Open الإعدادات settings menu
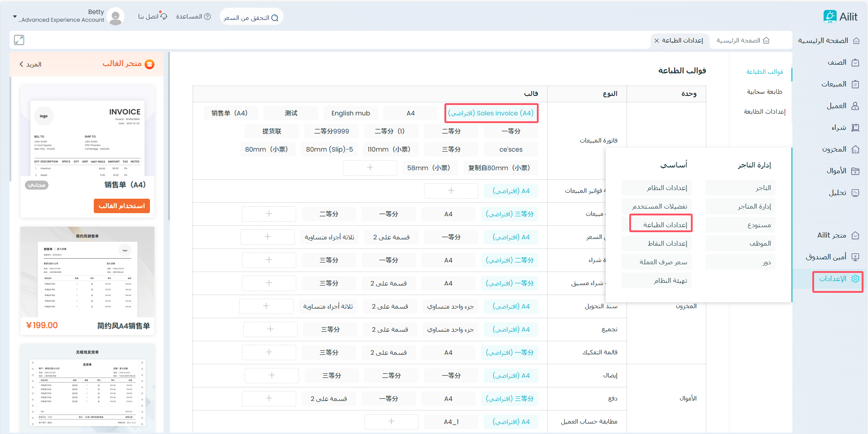 (x=838, y=279)
